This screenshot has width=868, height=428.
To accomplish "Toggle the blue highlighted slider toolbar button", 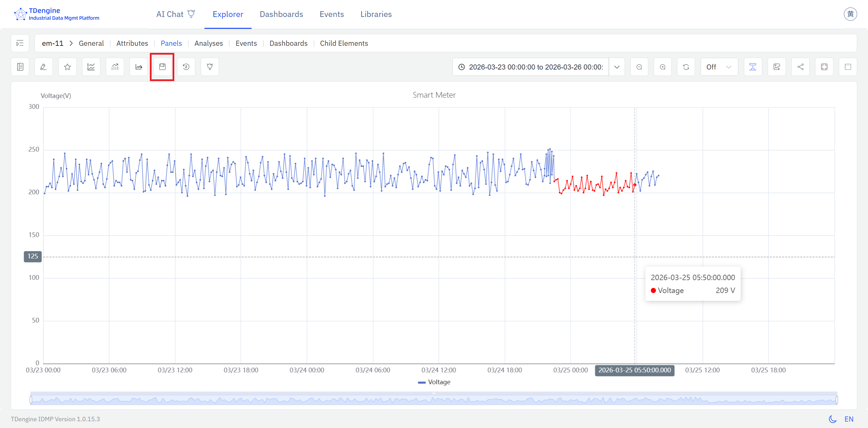I will (x=753, y=67).
